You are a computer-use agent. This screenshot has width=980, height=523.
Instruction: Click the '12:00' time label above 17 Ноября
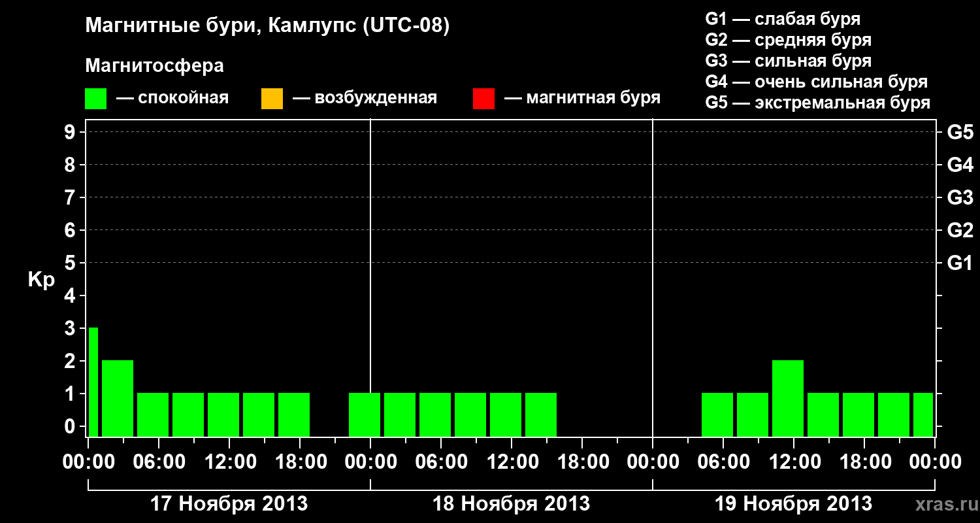(229, 462)
